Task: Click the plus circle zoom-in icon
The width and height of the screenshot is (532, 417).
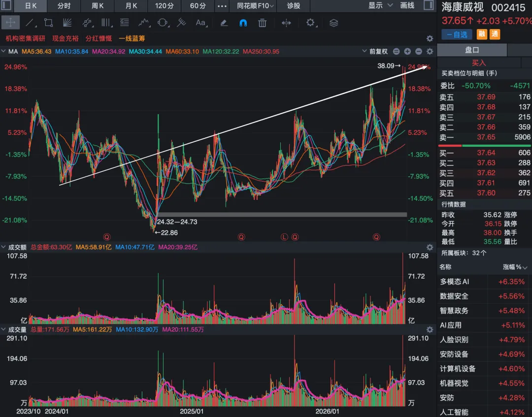Action: 407,52
